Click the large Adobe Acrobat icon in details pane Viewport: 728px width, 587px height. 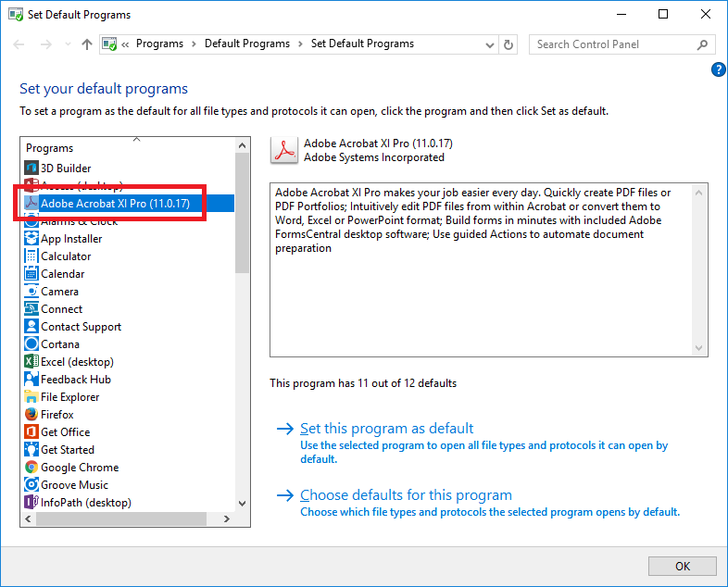click(283, 150)
